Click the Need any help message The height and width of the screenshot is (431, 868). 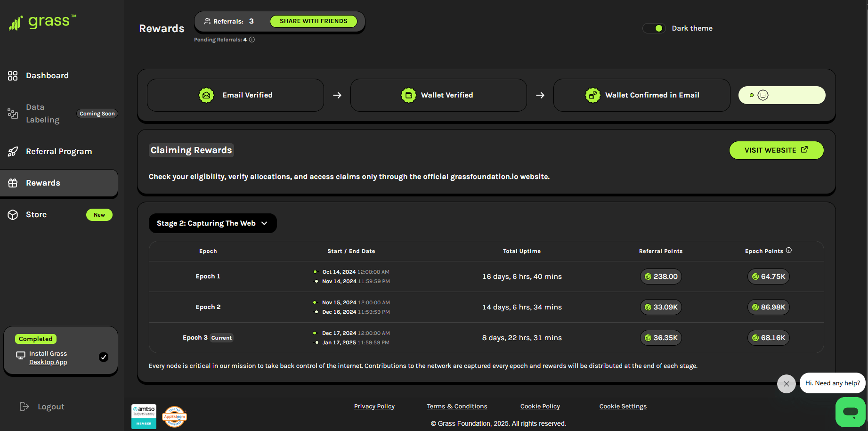click(833, 383)
